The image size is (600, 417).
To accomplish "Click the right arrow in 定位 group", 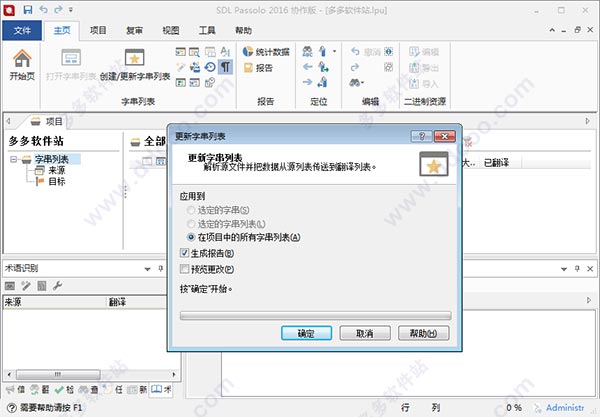I will tap(307, 82).
